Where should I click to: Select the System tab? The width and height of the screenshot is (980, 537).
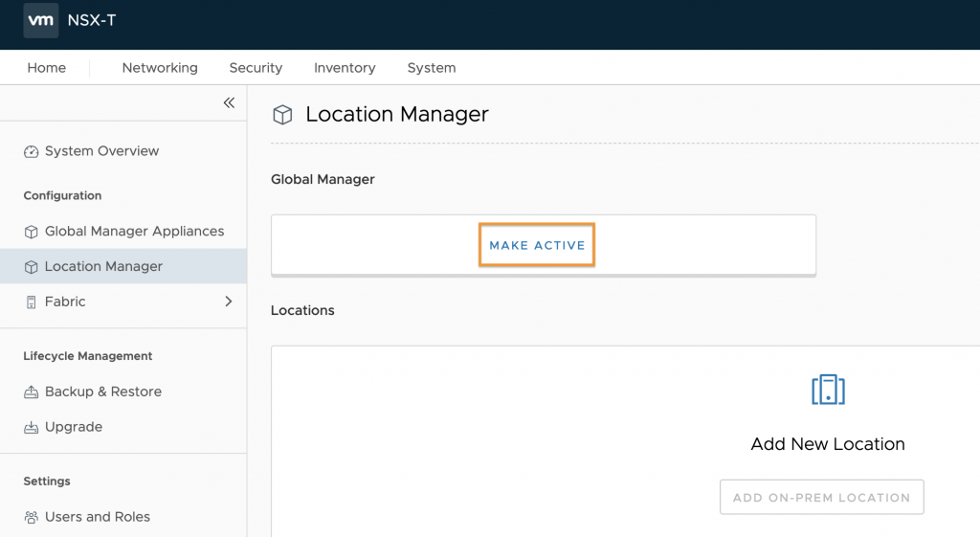pos(432,68)
